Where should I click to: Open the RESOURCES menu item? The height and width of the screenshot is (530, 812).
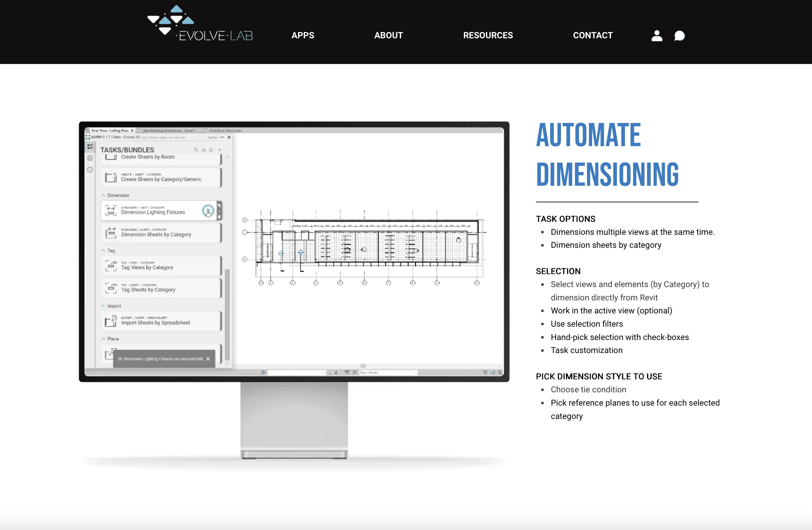click(488, 35)
